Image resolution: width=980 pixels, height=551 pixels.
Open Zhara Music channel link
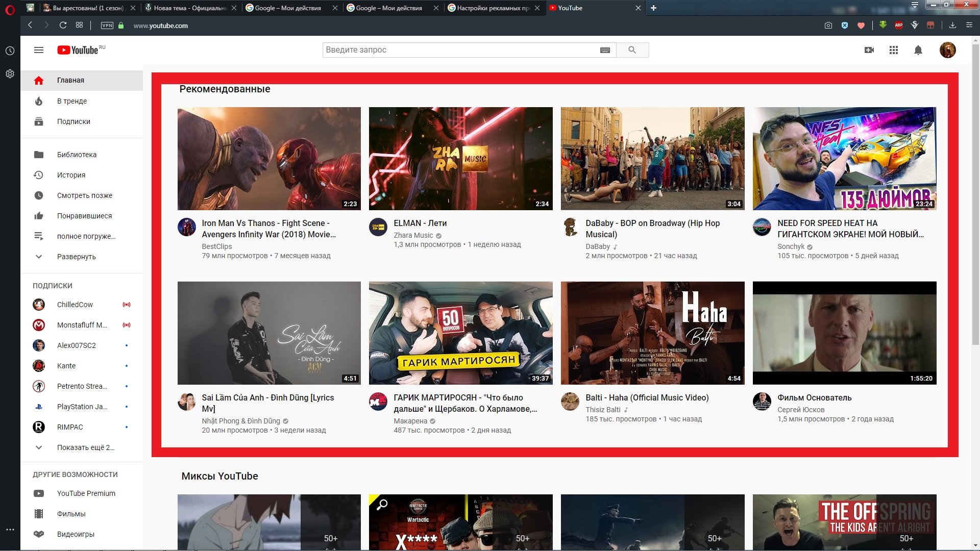tap(413, 235)
